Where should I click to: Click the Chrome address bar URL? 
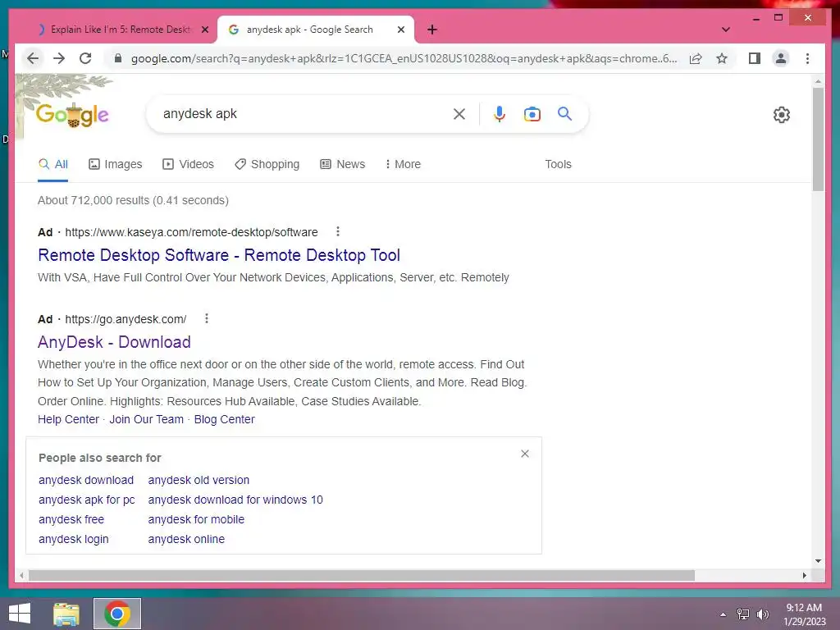404,58
